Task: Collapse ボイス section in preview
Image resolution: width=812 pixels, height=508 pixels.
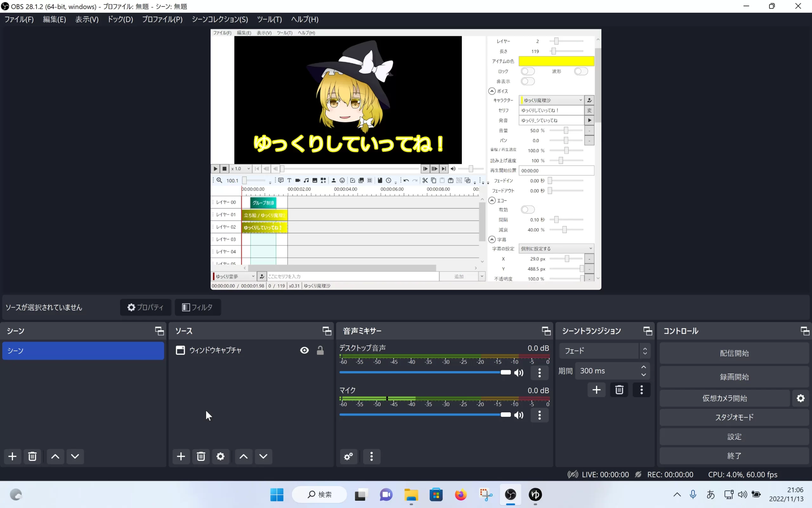Action: 492,91
